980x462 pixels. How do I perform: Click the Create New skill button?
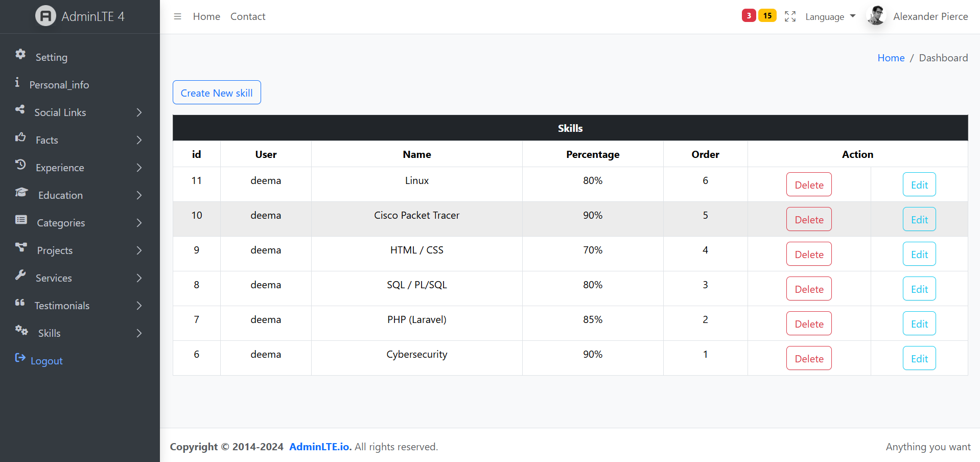click(x=217, y=93)
